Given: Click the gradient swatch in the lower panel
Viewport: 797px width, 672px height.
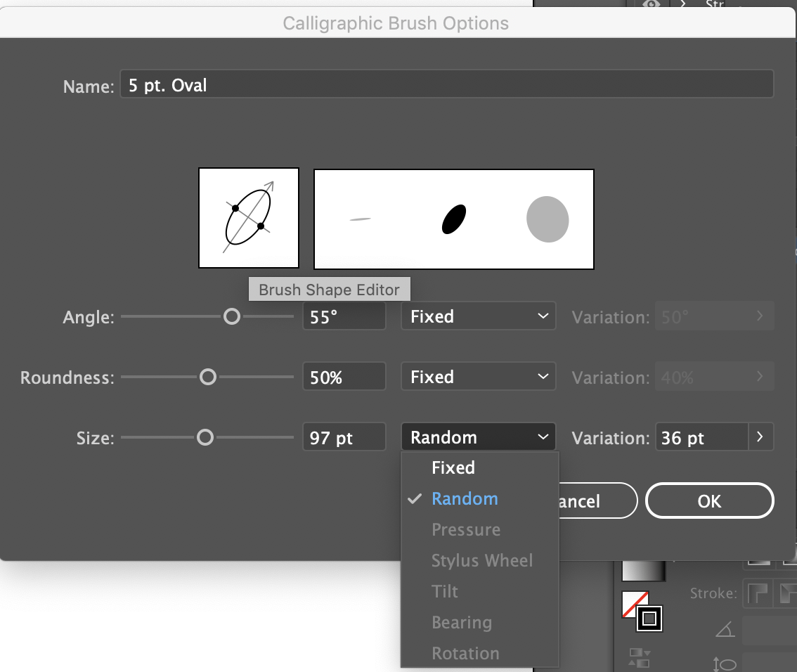Looking at the screenshot, I should coord(642,571).
